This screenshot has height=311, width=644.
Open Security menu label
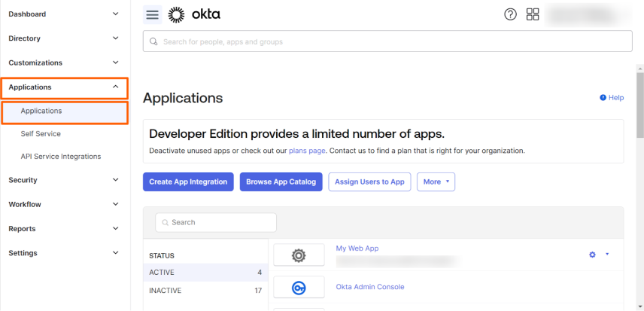pos(23,180)
